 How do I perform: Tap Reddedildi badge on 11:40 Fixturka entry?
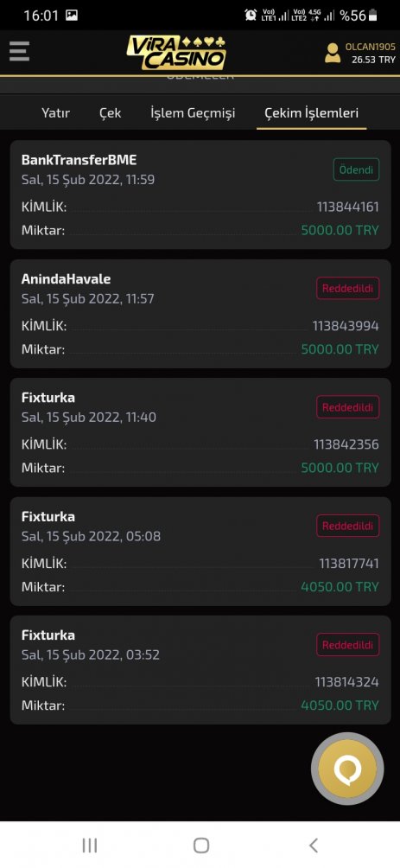tap(348, 407)
